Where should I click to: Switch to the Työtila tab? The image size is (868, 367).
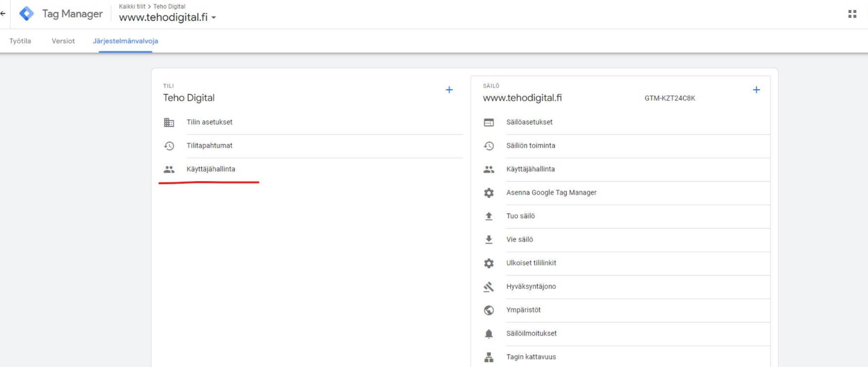(x=20, y=41)
